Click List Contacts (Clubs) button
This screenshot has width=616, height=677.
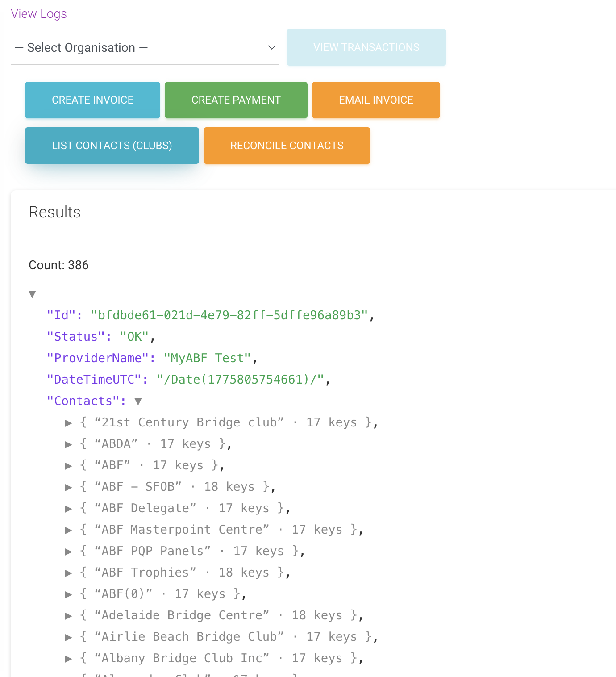coord(112,146)
